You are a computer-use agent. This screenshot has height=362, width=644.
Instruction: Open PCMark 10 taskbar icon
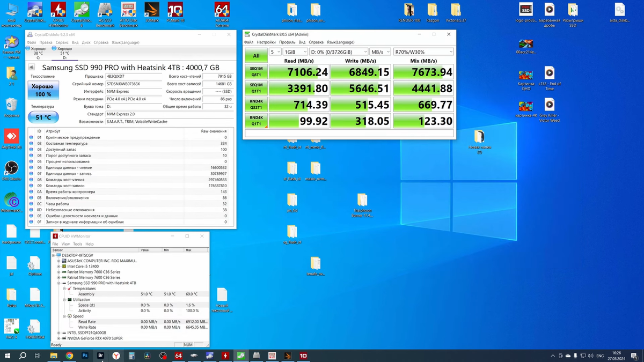[x=303, y=356]
